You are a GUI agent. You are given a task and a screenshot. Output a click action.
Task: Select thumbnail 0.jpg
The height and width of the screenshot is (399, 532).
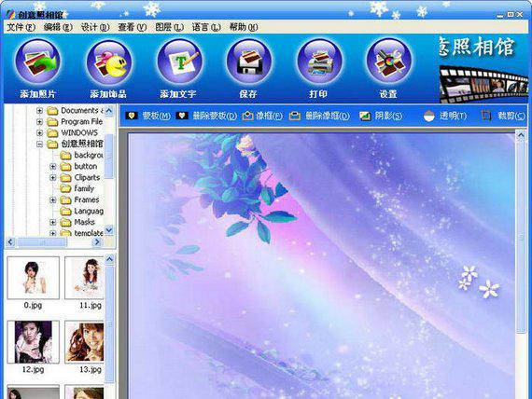tap(33, 278)
